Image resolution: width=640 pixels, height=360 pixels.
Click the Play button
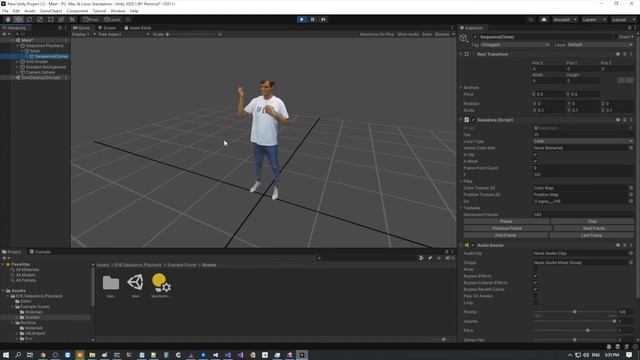click(302, 20)
